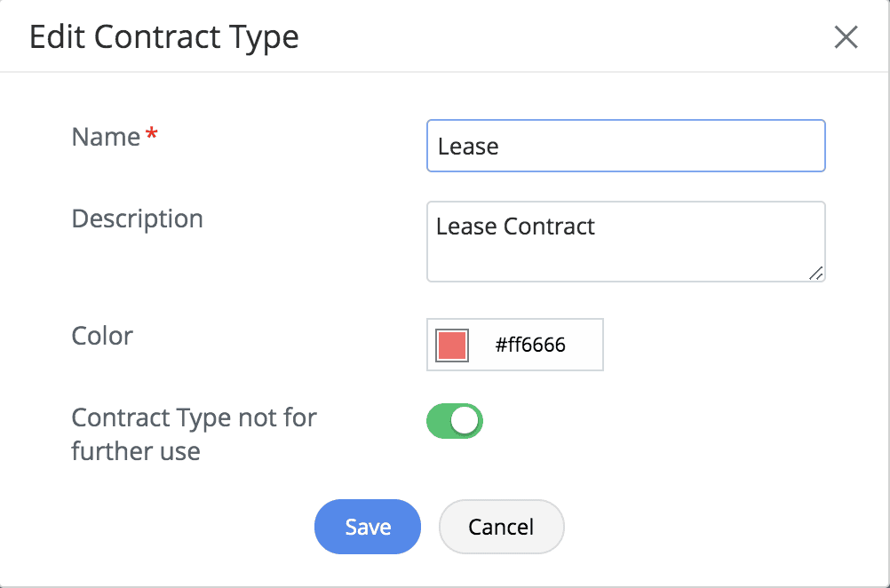Cancel editing the contract type
Viewport: 890px width, 588px height.
pyautogui.click(x=501, y=527)
